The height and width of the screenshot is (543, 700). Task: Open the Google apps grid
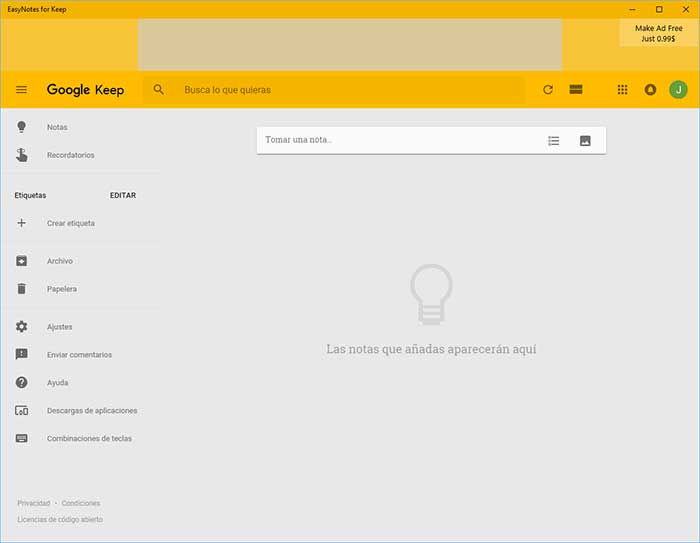pos(622,90)
